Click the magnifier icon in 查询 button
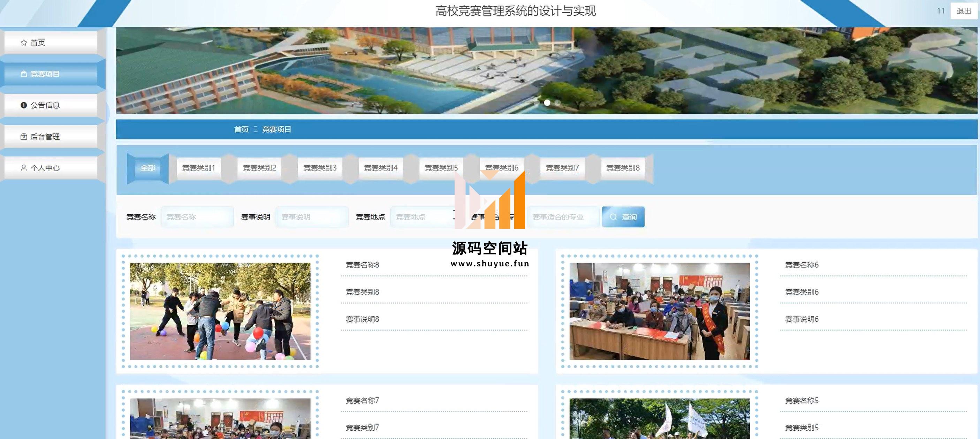This screenshot has height=439, width=980. pyautogui.click(x=613, y=217)
